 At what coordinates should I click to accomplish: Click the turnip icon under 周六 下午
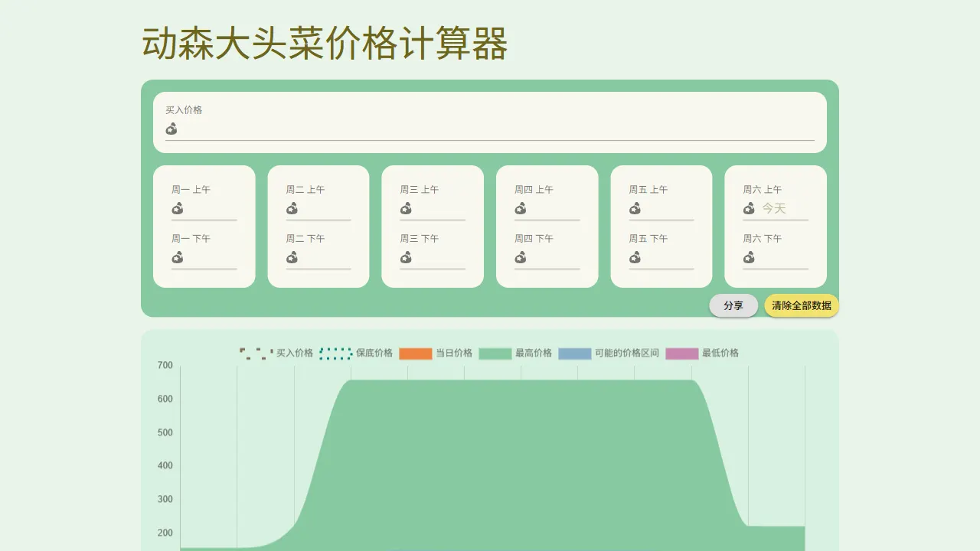click(749, 257)
